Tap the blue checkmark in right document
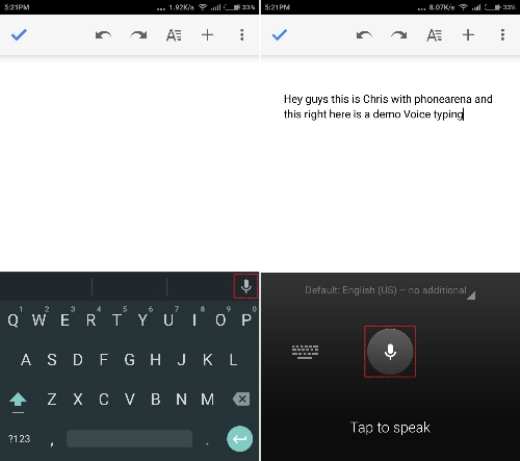Screen dimensions: 520x461 (x=279, y=35)
